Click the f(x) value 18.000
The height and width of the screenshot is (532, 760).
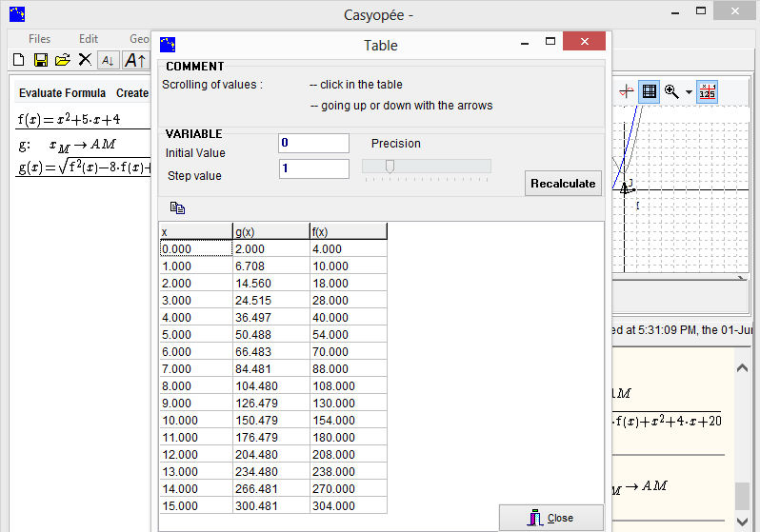coord(348,284)
